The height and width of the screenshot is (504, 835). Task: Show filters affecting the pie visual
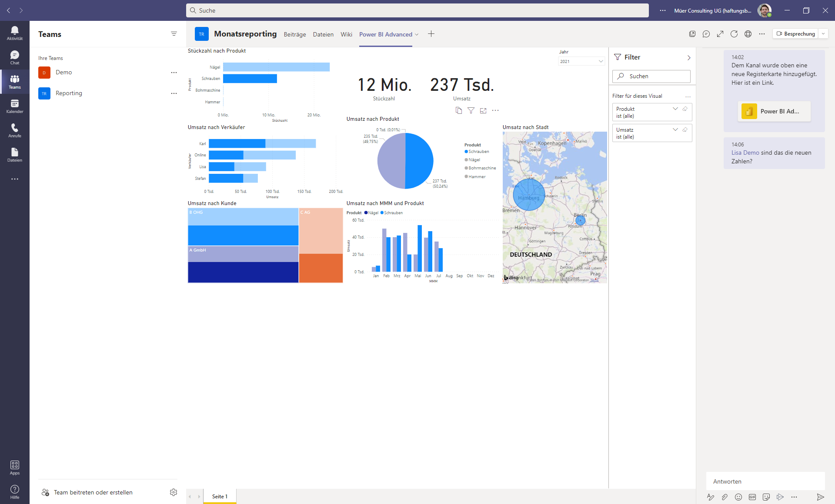(x=471, y=110)
